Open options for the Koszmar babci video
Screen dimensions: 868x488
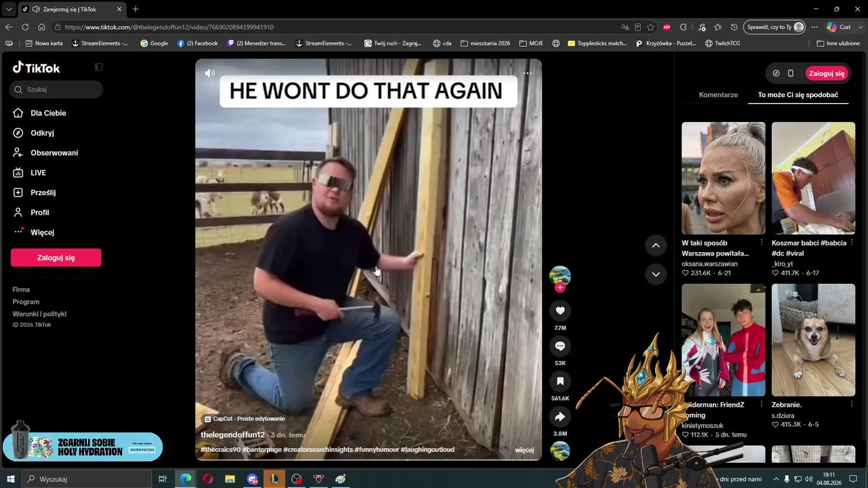point(852,243)
